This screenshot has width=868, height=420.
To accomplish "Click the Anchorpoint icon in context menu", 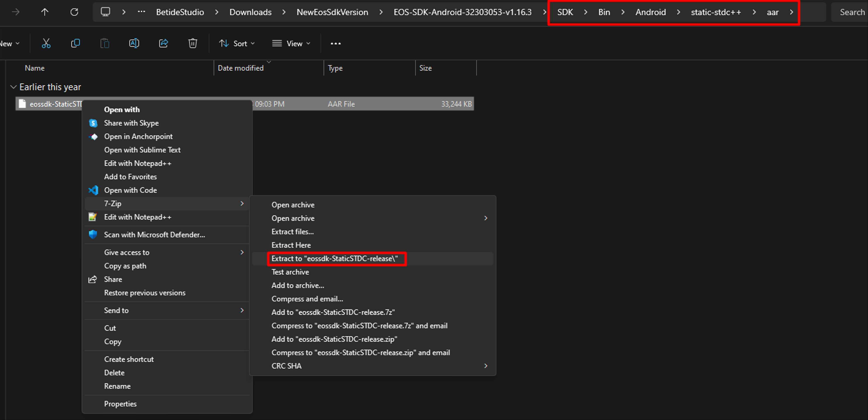I will pyautogui.click(x=93, y=137).
